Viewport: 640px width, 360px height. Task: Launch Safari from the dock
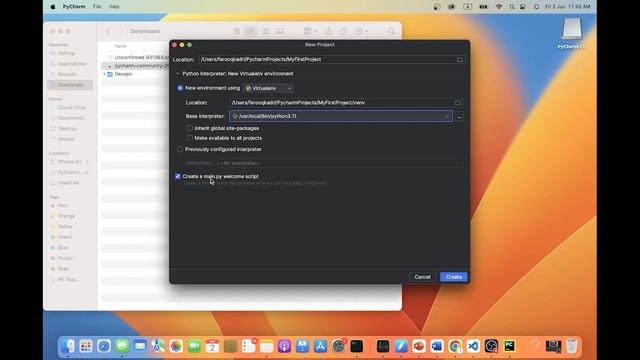tap(104, 346)
